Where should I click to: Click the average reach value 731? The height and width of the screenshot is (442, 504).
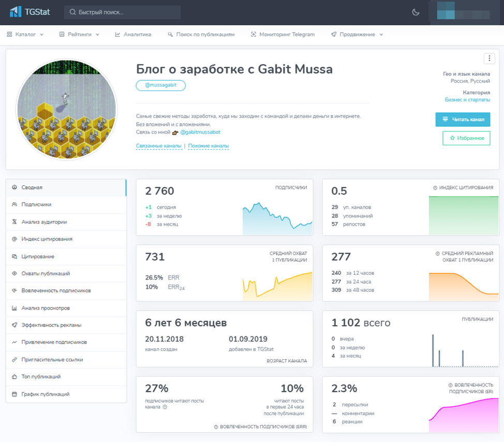click(x=155, y=257)
